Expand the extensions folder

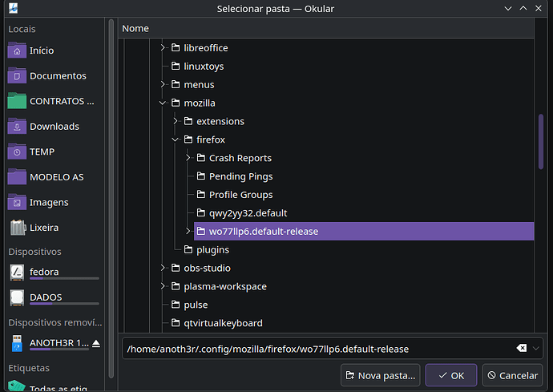point(176,121)
